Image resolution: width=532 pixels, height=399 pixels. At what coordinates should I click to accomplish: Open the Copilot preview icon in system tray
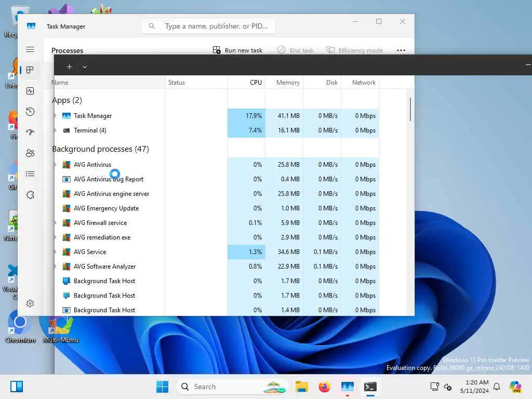coord(515,387)
